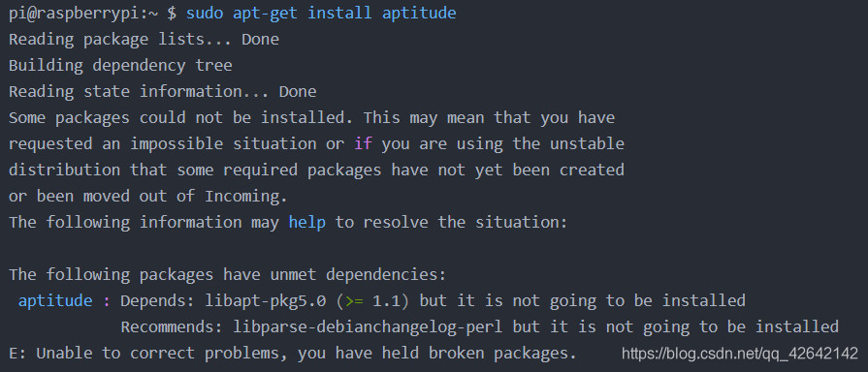The height and width of the screenshot is (372, 868).
Task: Click the pink highlighted 'if' keyword
Action: pos(363,143)
